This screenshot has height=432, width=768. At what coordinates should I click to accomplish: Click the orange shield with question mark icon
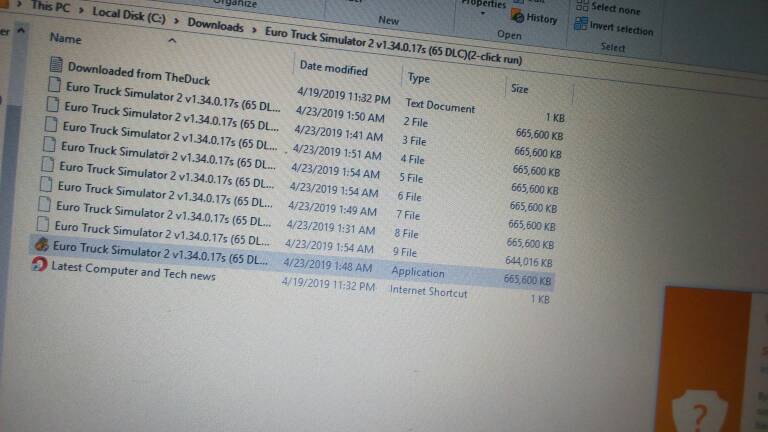coord(699,411)
